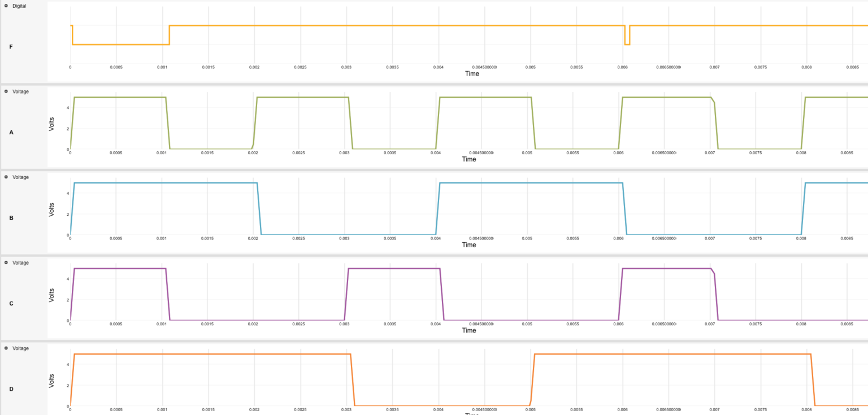Click the 0.003 tick on plot D axis
Viewport: 868px width, 415px height.
pyautogui.click(x=346, y=410)
